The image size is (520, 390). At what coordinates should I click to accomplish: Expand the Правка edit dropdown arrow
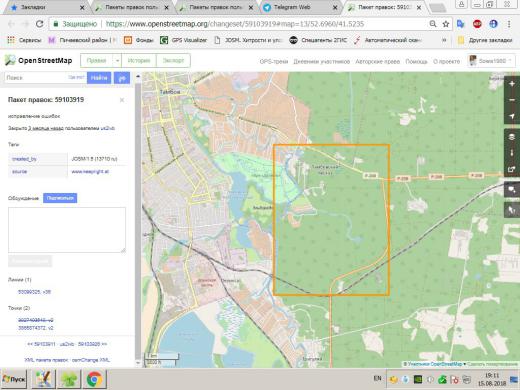(x=117, y=61)
